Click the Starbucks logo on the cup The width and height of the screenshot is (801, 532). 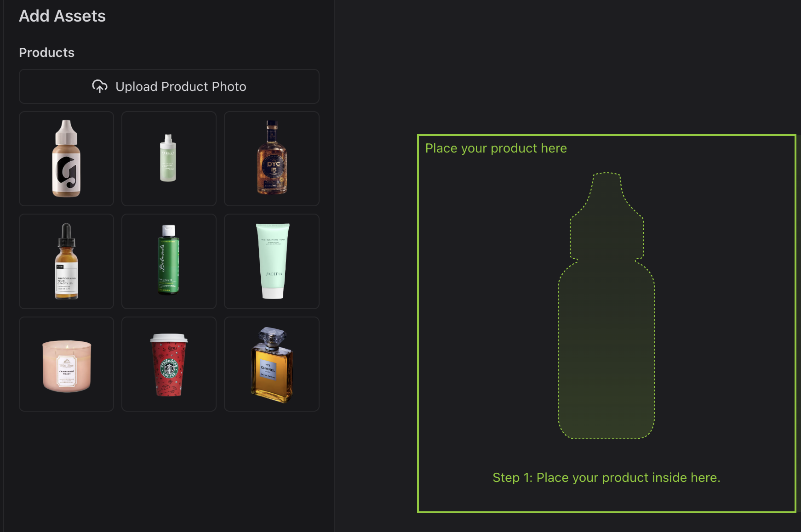pos(169,368)
